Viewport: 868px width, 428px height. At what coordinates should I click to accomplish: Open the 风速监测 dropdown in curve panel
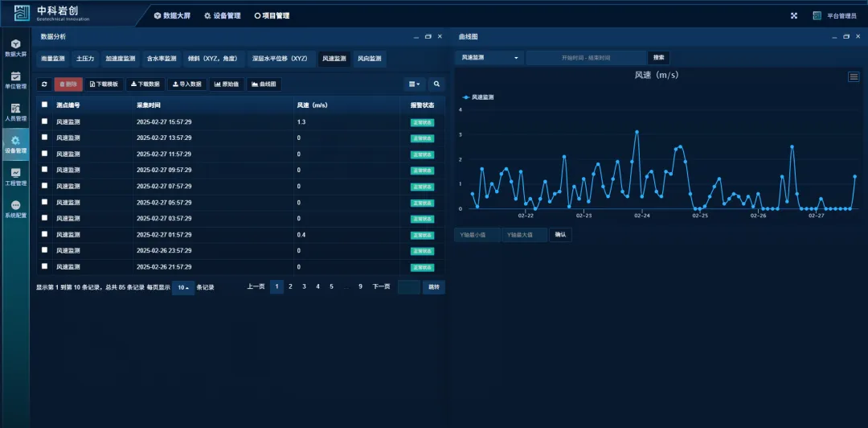coord(489,58)
